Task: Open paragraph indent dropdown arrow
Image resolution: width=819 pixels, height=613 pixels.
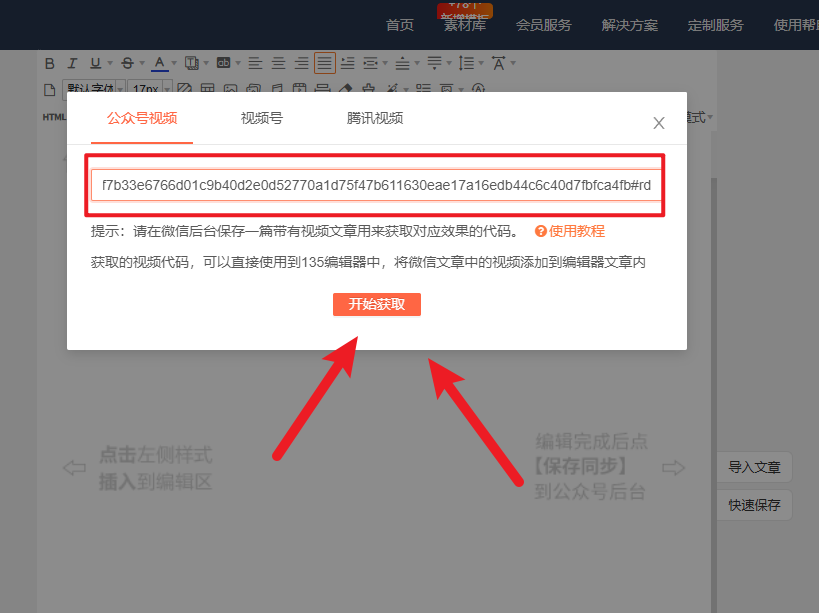Action: tap(385, 64)
